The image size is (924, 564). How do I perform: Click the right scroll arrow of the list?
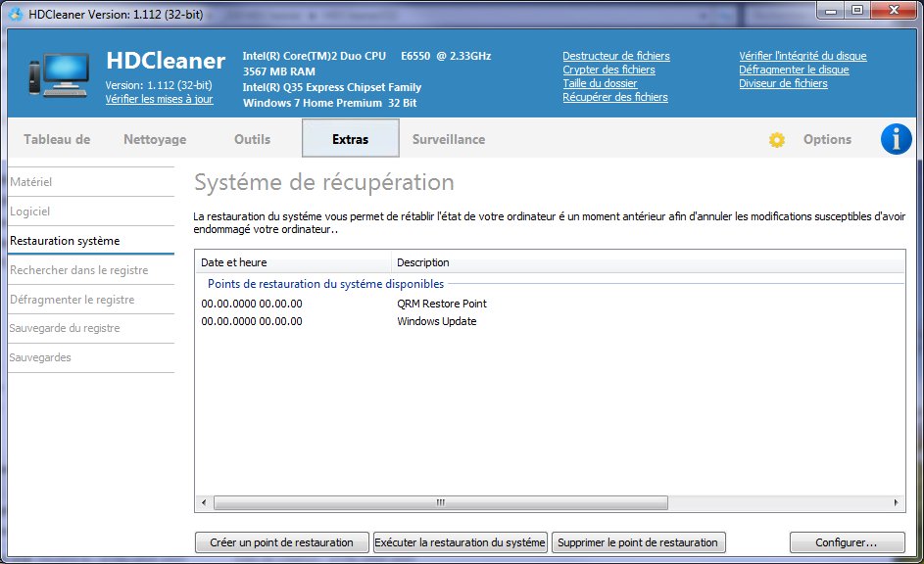896,502
